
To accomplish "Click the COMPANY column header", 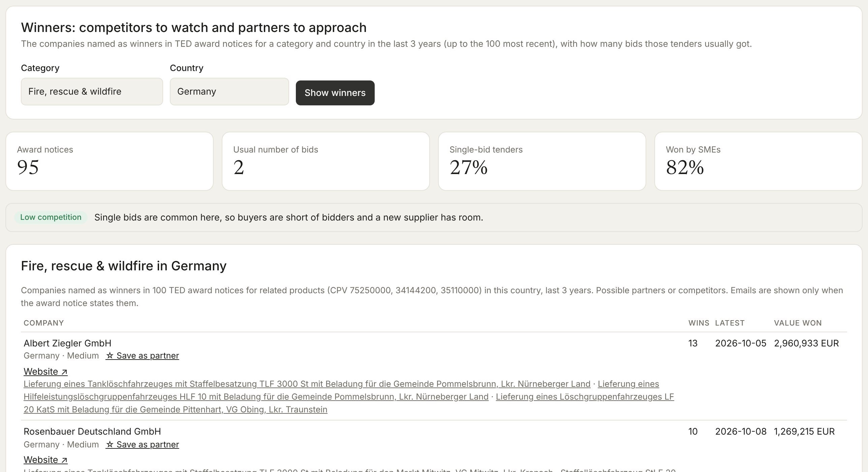I will tap(44, 323).
